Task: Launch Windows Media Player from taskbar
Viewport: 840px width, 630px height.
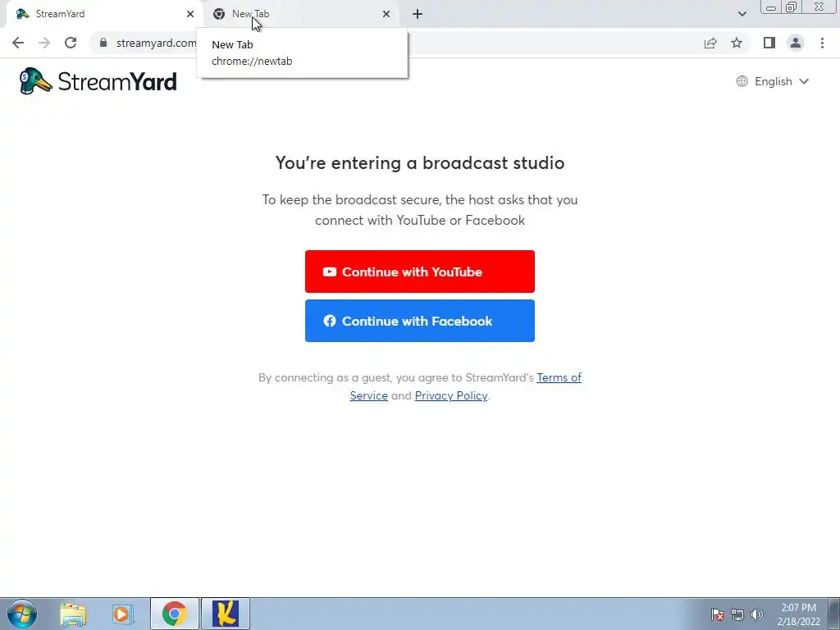Action: click(122, 614)
